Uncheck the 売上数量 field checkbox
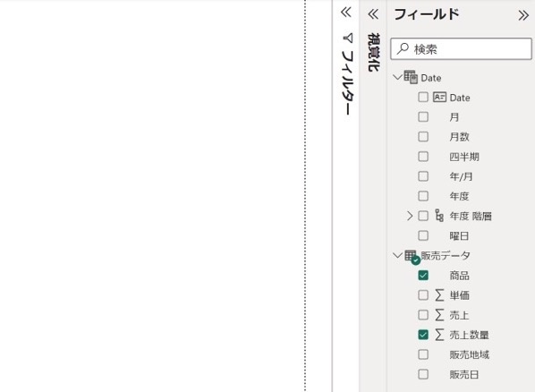 [x=423, y=335]
